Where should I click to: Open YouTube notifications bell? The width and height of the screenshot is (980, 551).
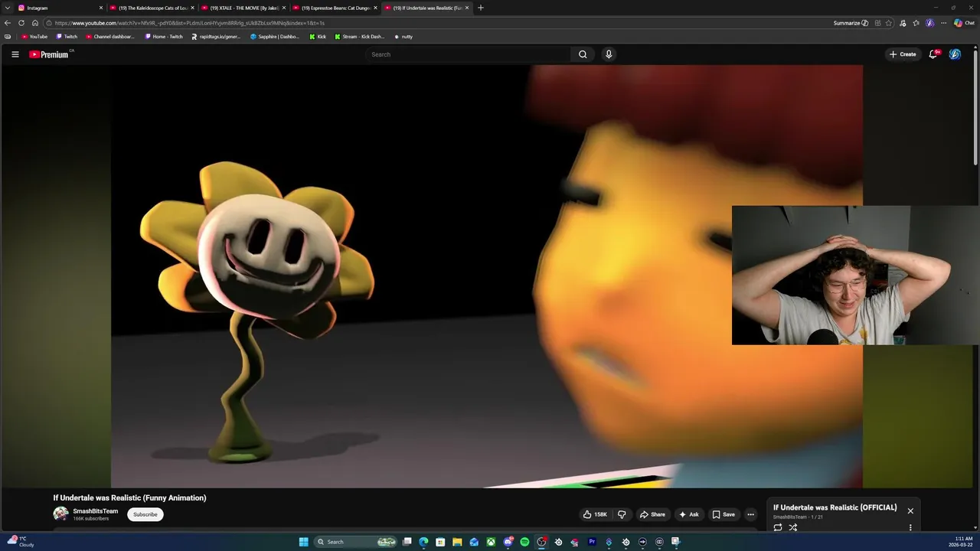(933, 54)
